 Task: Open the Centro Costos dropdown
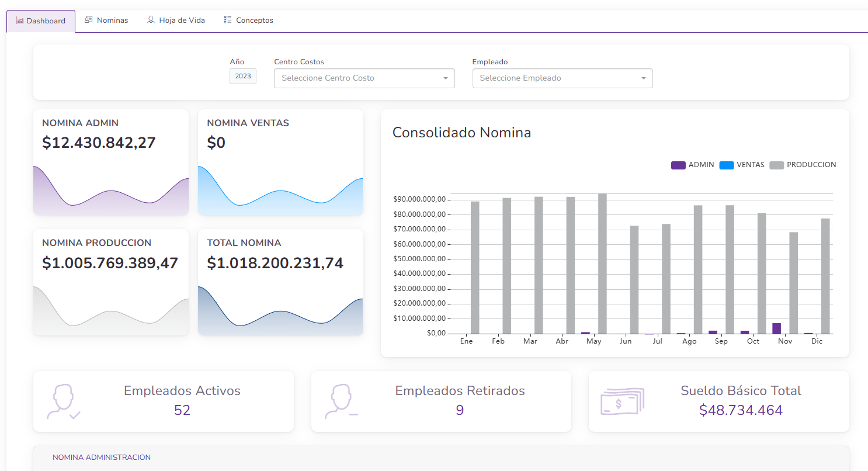click(x=364, y=78)
